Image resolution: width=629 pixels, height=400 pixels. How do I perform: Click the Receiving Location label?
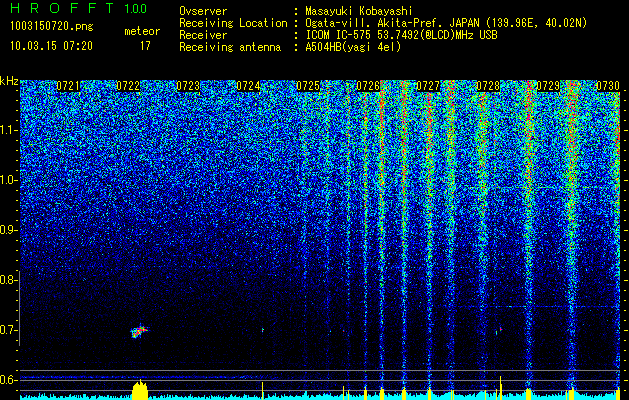233,23
